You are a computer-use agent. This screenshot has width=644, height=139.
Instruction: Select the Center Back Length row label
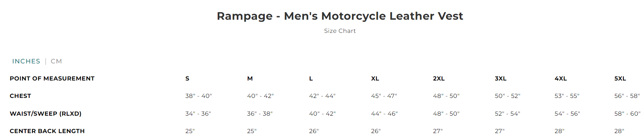(x=47, y=131)
